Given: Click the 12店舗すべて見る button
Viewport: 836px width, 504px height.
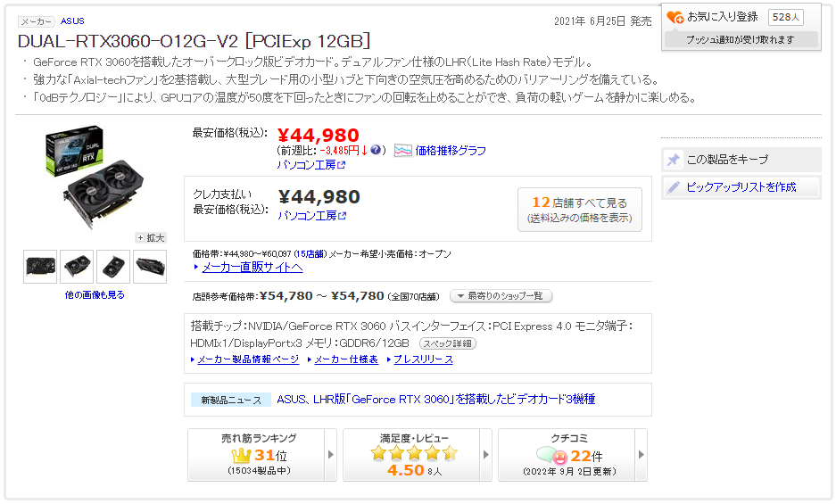Looking at the screenshot, I should (579, 210).
